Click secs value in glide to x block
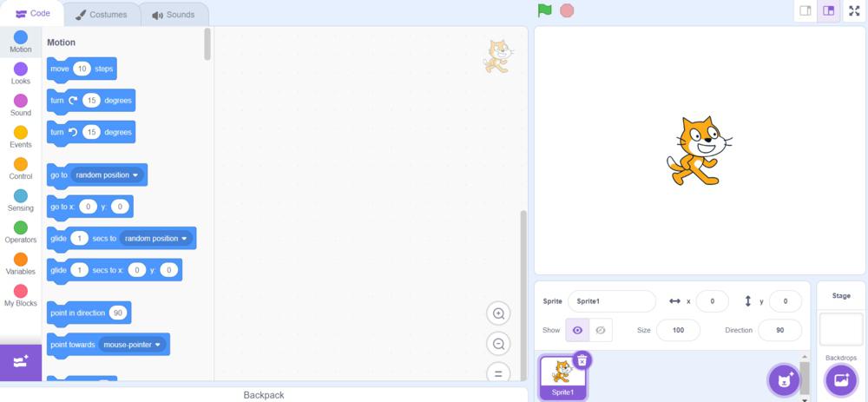868x402 pixels. click(80, 270)
